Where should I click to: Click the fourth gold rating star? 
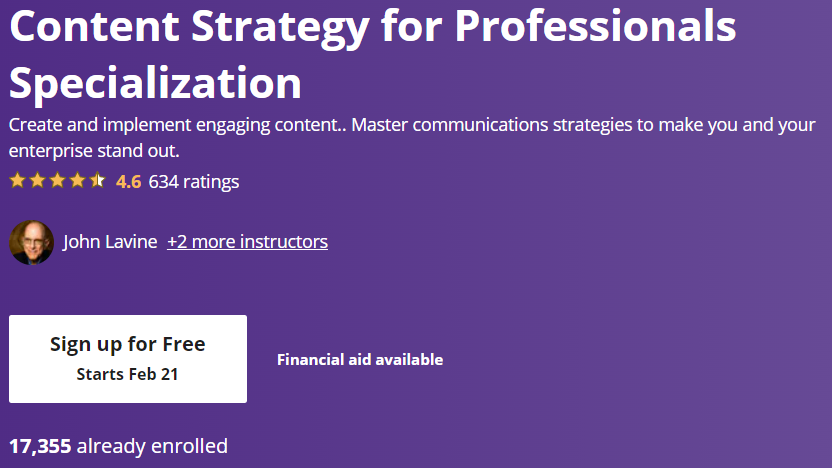point(77,181)
